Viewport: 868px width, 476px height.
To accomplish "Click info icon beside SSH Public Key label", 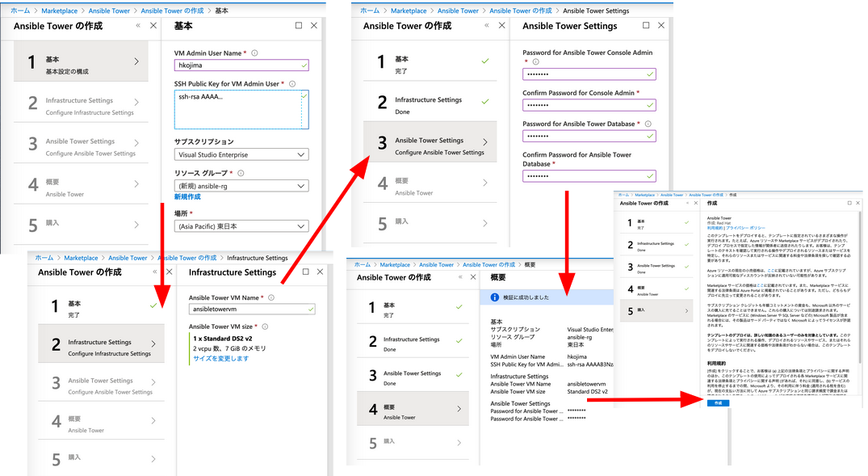I will click(292, 84).
